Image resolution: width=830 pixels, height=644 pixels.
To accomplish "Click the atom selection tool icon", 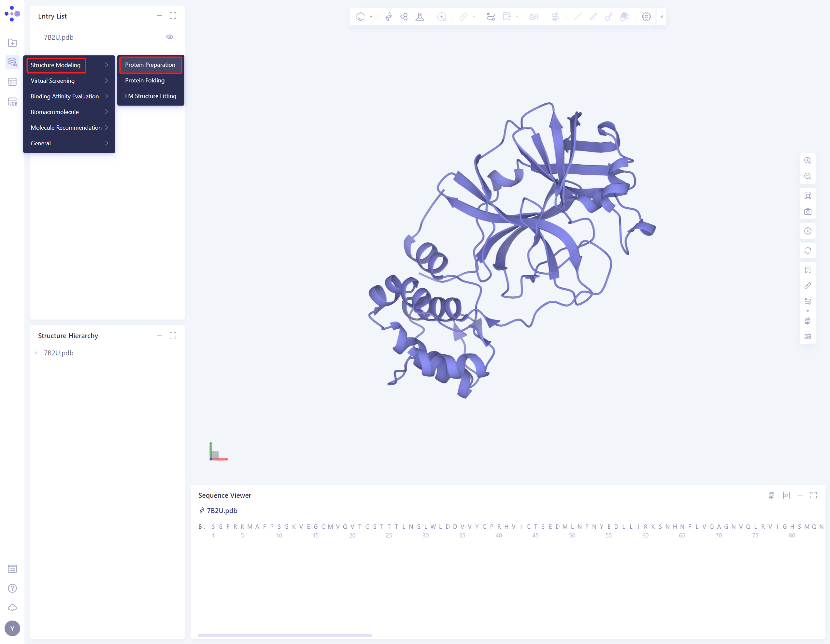I will point(442,16).
